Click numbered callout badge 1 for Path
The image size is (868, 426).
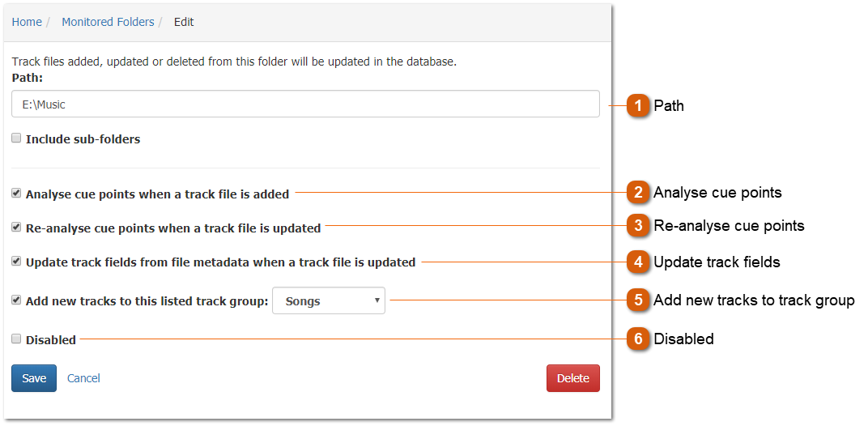pos(639,105)
